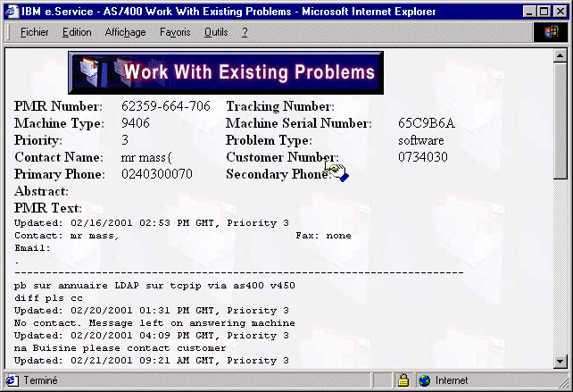Open the Affichage menu
573x392 pixels.
pos(125,32)
